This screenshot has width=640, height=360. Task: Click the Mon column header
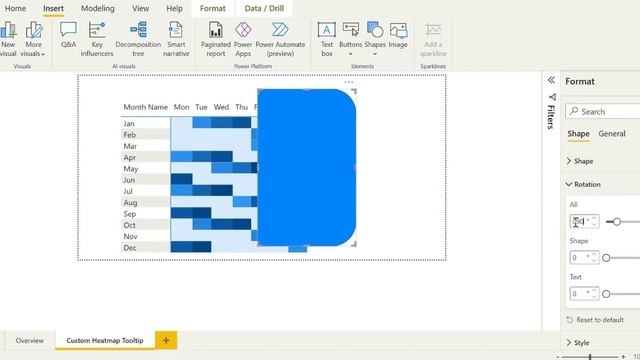coord(181,107)
